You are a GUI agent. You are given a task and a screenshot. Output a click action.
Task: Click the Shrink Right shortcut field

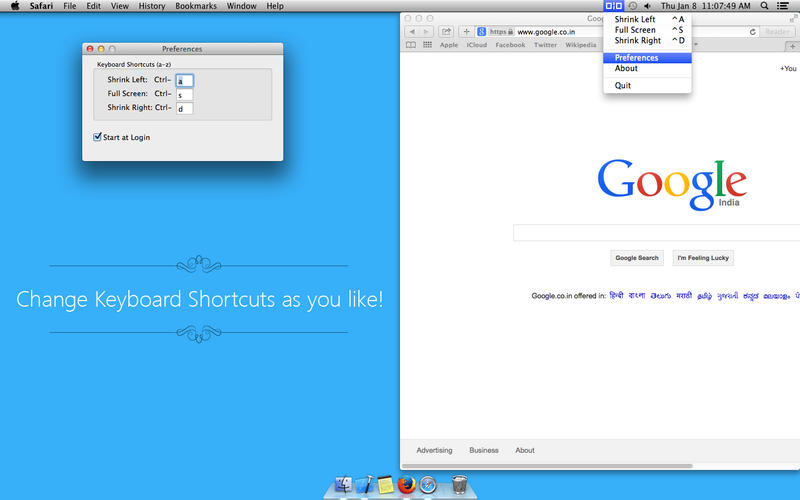185,108
